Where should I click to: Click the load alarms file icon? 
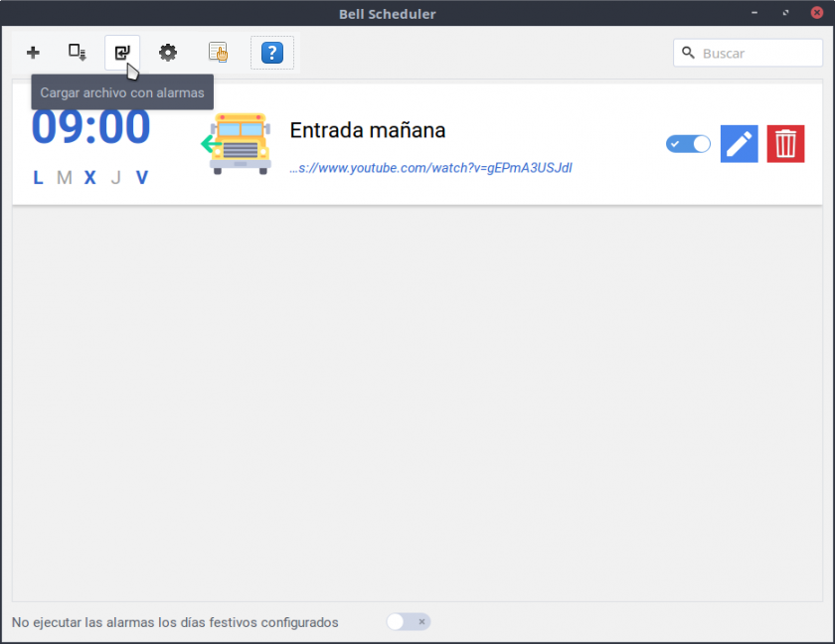[122, 53]
